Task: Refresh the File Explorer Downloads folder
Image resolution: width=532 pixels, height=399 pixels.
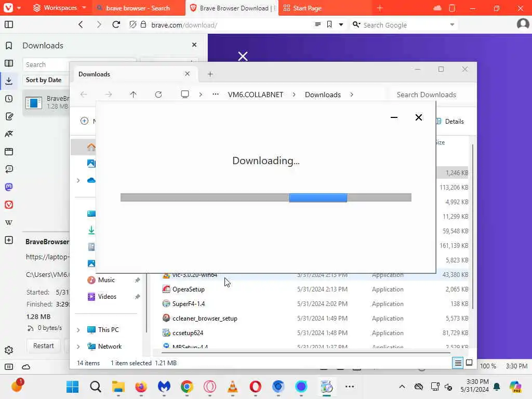Action: click(158, 95)
